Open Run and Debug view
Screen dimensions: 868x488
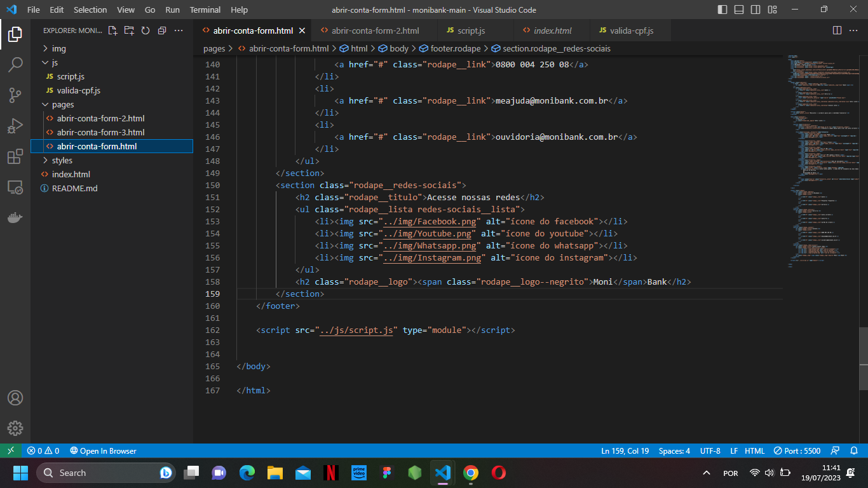[x=15, y=126]
